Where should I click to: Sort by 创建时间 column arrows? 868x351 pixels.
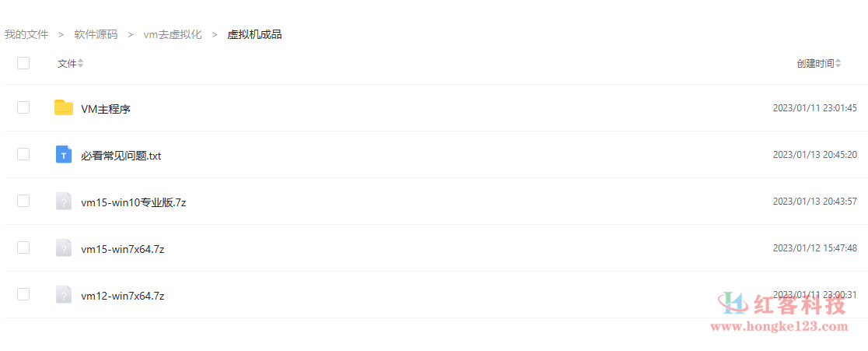[x=838, y=64]
